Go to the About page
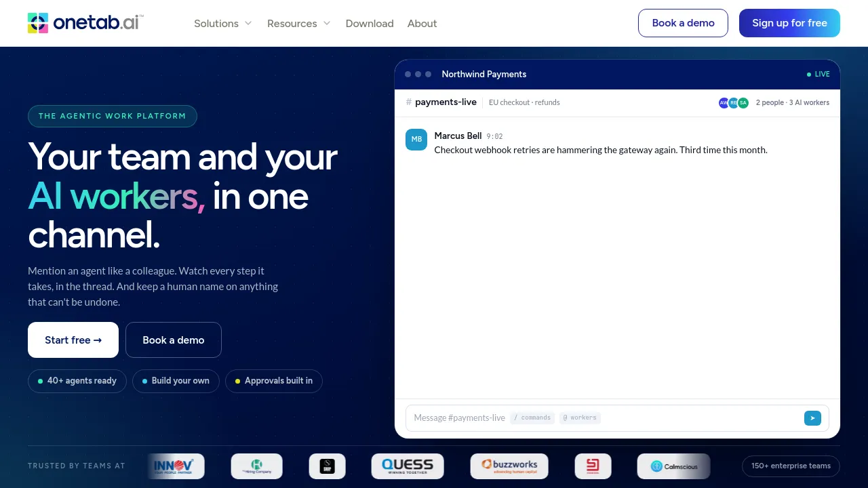This screenshot has width=868, height=488. [422, 23]
